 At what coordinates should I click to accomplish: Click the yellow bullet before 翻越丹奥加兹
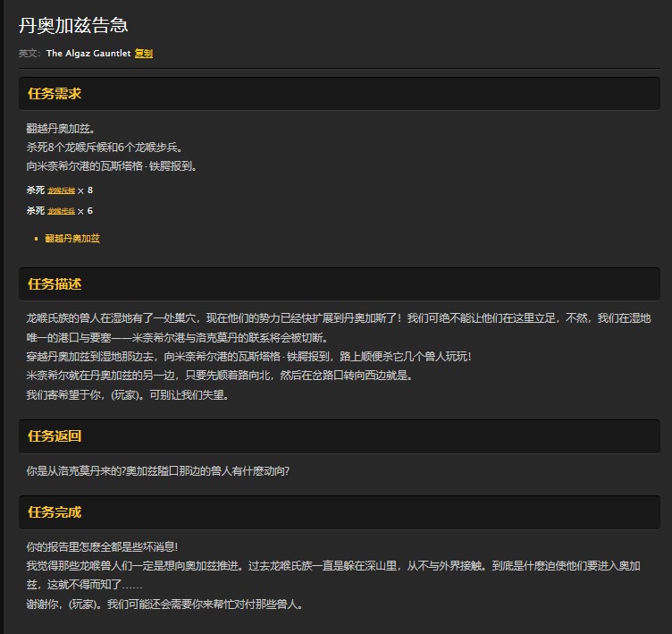pyautogui.click(x=36, y=239)
